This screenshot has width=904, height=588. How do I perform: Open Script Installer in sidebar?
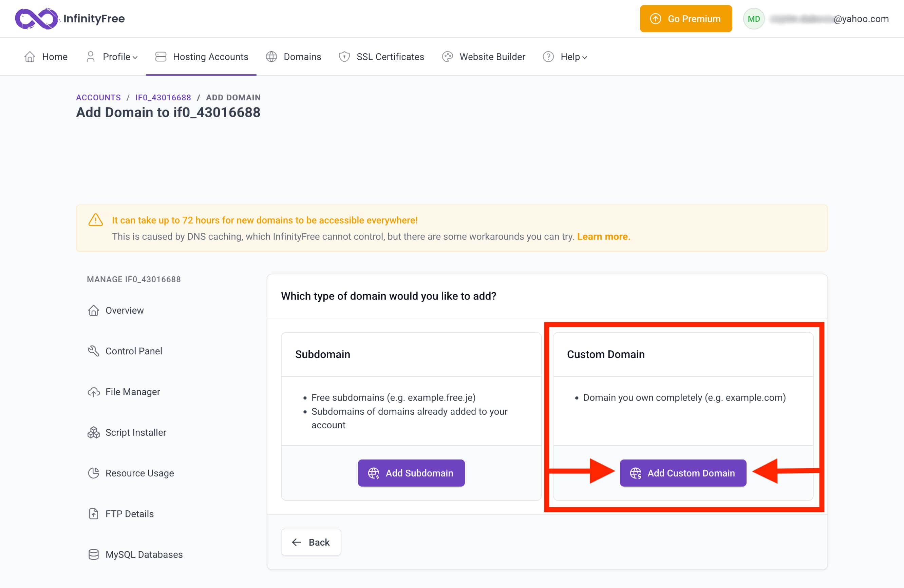click(x=127, y=432)
